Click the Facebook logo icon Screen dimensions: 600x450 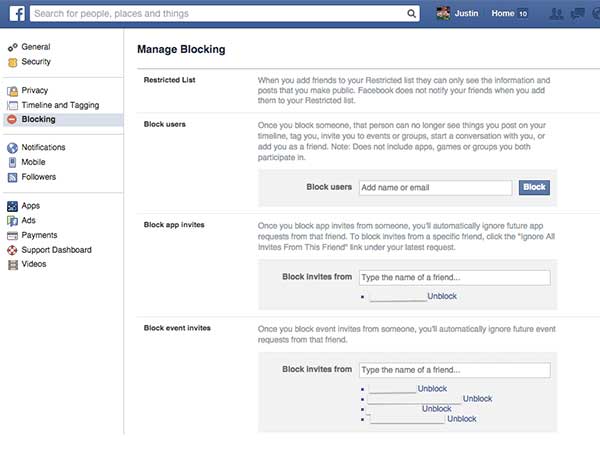point(14,14)
